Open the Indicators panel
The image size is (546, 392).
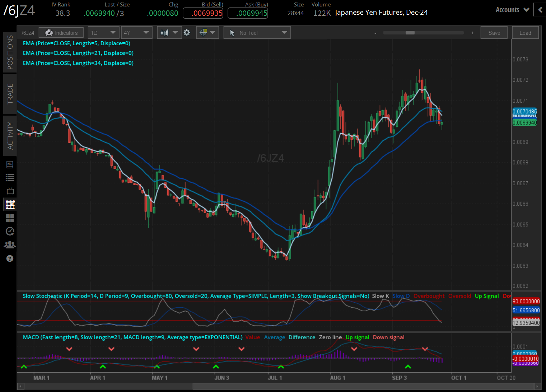pyautogui.click(x=61, y=33)
